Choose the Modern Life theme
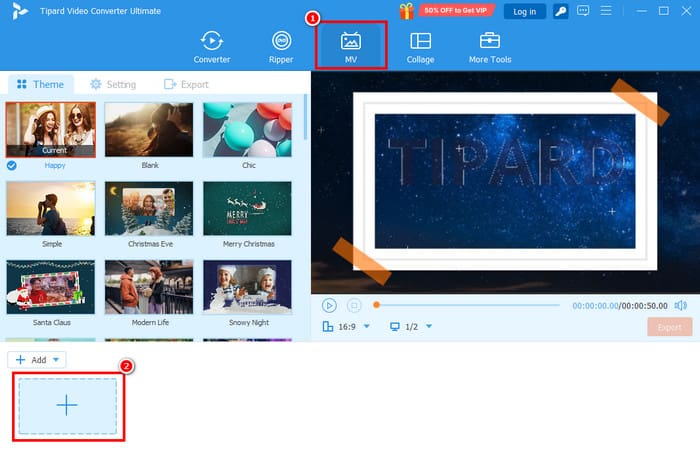 pyautogui.click(x=149, y=287)
